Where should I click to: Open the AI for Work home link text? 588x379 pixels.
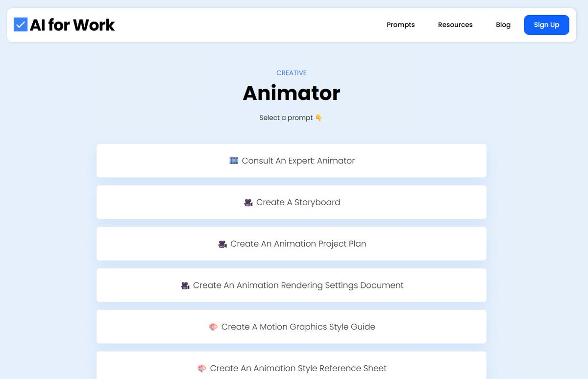(x=72, y=25)
